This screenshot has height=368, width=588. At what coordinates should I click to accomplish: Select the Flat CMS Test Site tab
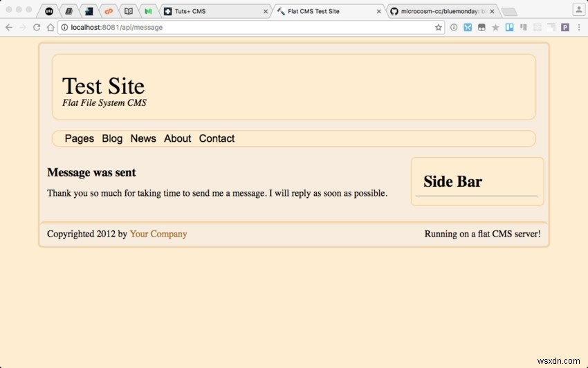pyautogui.click(x=328, y=11)
